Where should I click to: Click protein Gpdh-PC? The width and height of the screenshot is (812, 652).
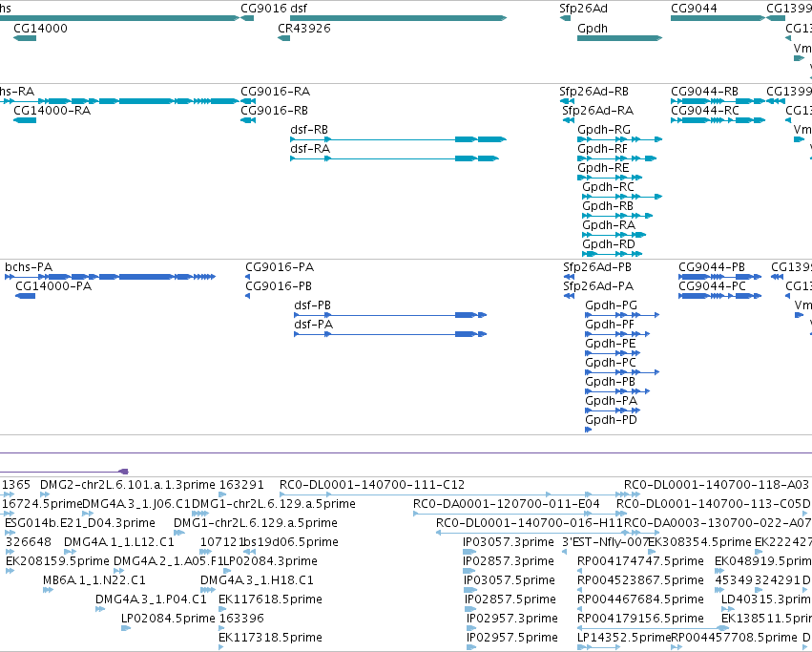(x=611, y=363)
